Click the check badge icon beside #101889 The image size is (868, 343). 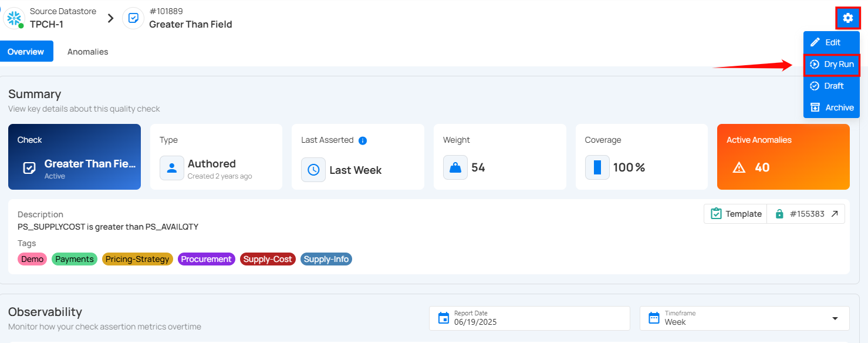(133, 18)
